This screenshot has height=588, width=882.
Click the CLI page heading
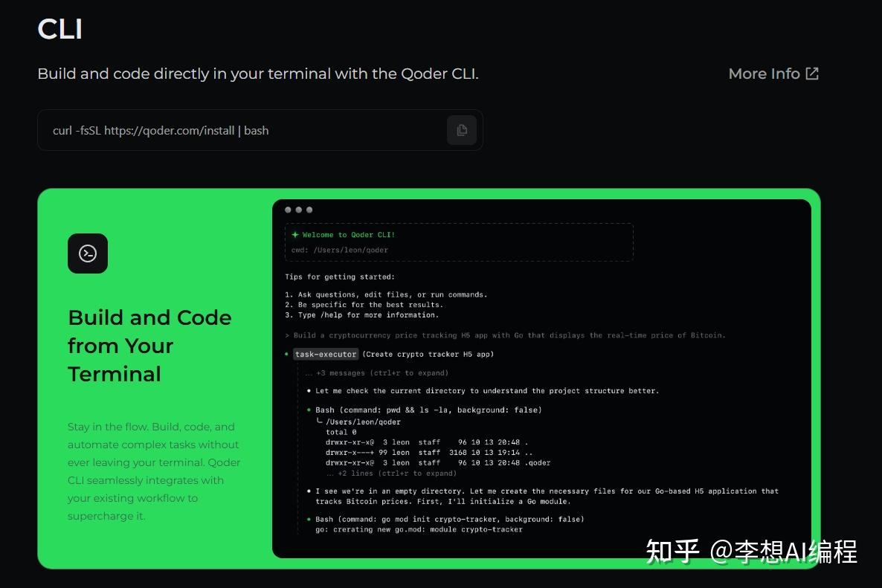tap(59, 29)
